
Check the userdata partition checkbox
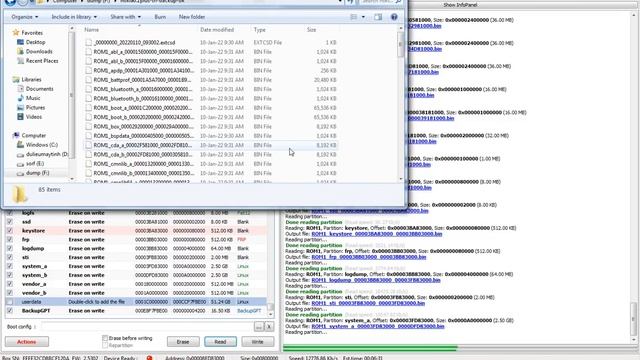point(9,302)
